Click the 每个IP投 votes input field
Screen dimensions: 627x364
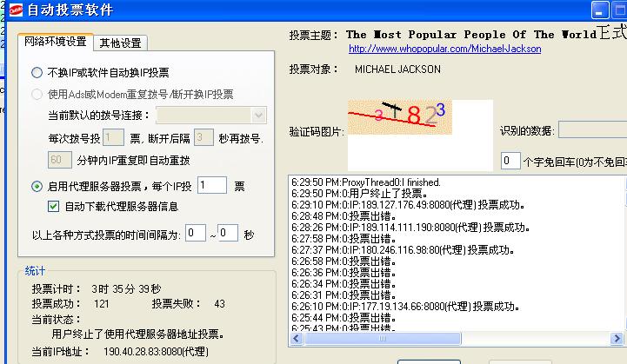click(211, 186)
